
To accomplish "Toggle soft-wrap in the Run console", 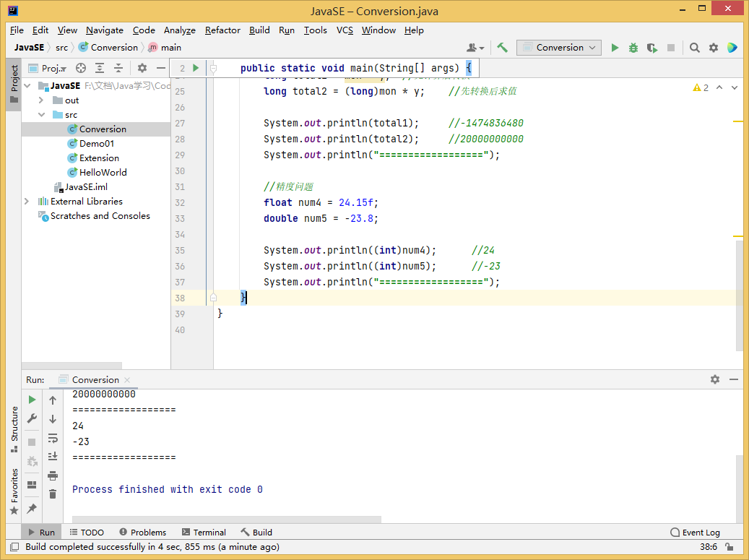I will tap(53, 438).
